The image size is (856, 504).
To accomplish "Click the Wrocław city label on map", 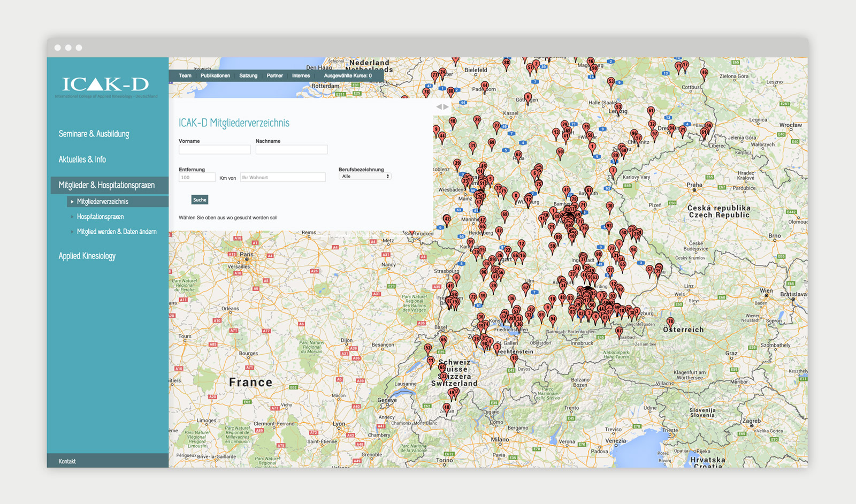I will tap(791, 125).
